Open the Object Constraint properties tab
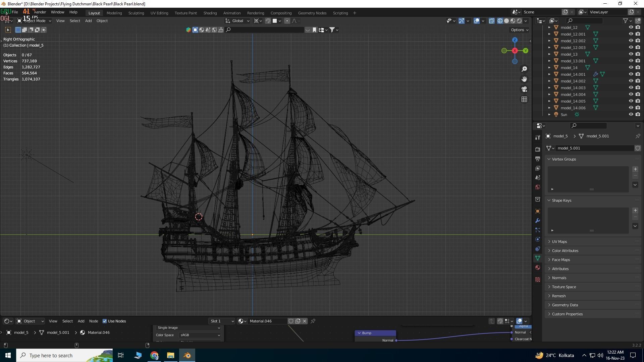644x362 pixels. coord(538,249)
